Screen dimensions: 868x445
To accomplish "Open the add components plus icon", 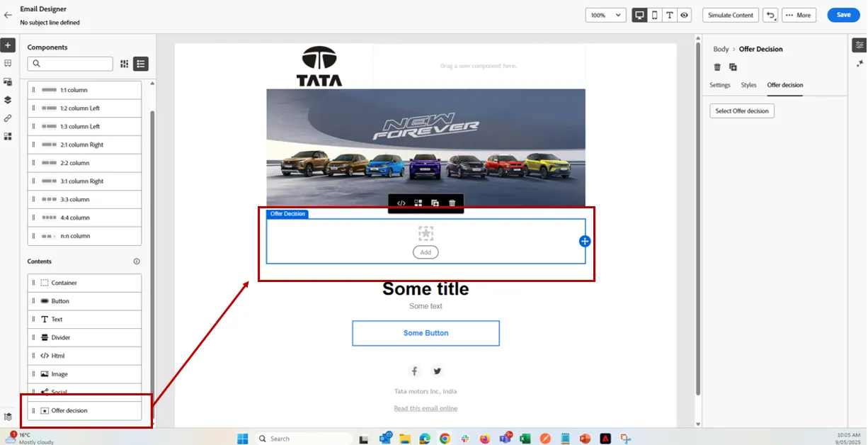I will coord(8,45).
